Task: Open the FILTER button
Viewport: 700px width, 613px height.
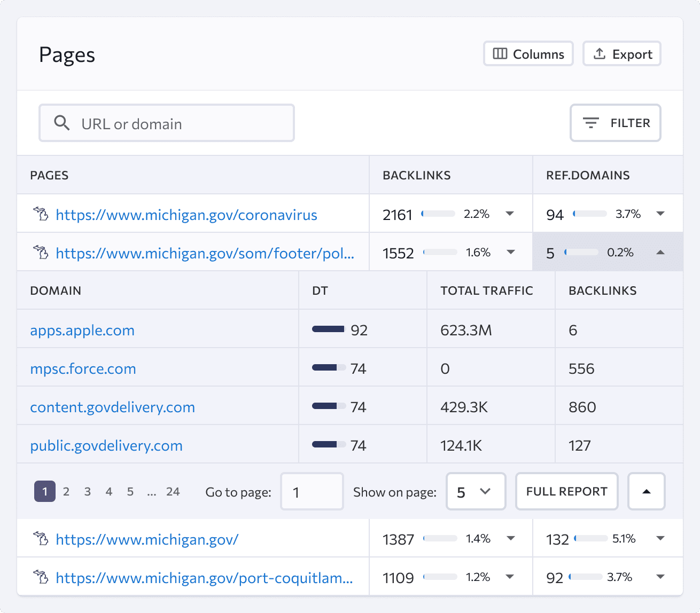Action: click(616, 123)
